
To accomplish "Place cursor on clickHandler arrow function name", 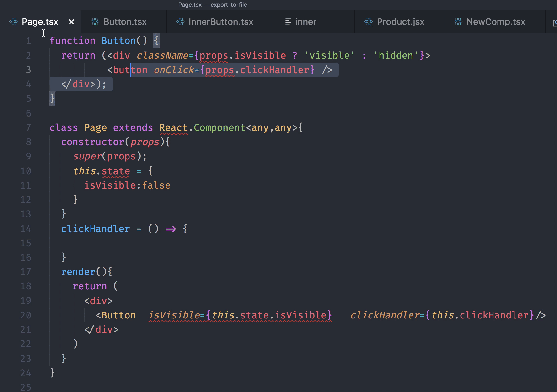I will coord(95,229).
